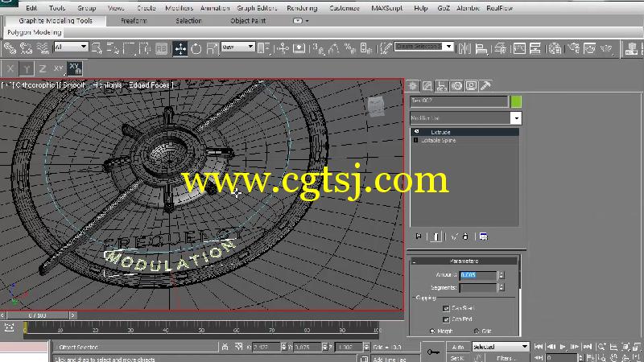Select Use Pivot Point Center icon

(x=264, y=48)
